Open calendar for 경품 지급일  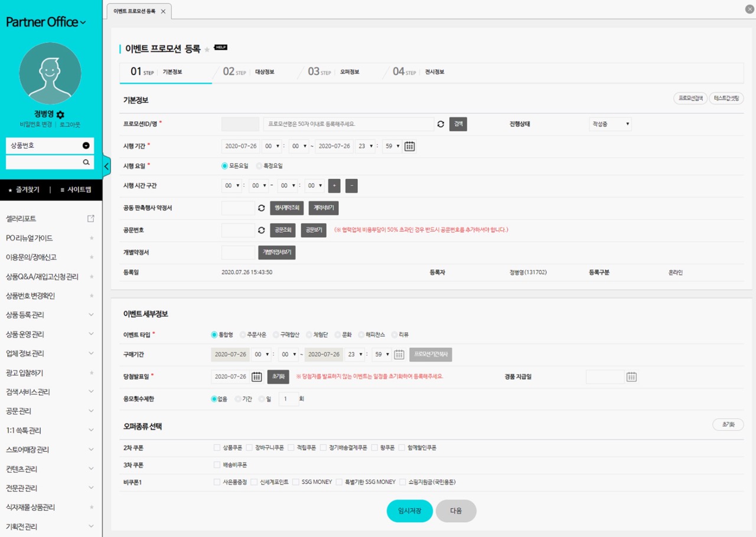tap(631, 377)
